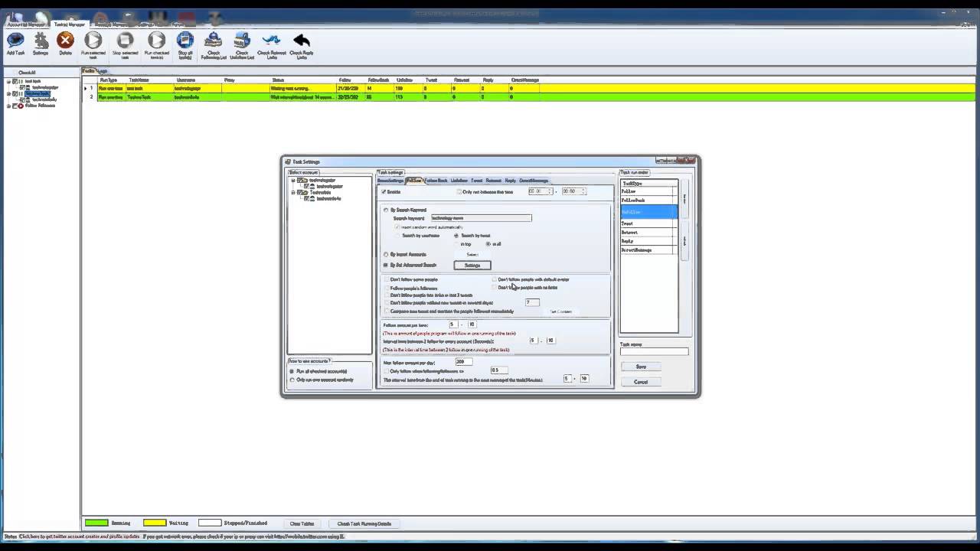Click the Select button beside Import Accounts

pos(472,254)
